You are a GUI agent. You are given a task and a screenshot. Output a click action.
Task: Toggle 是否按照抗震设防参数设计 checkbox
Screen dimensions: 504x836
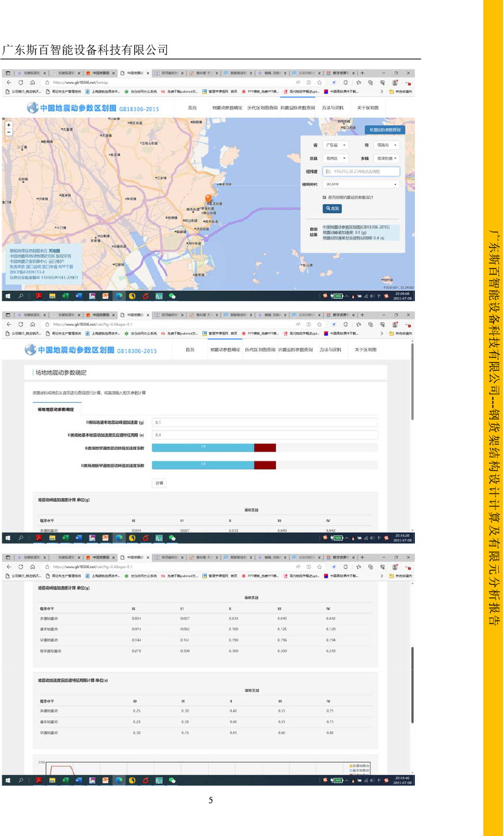[x=324, y=197]
